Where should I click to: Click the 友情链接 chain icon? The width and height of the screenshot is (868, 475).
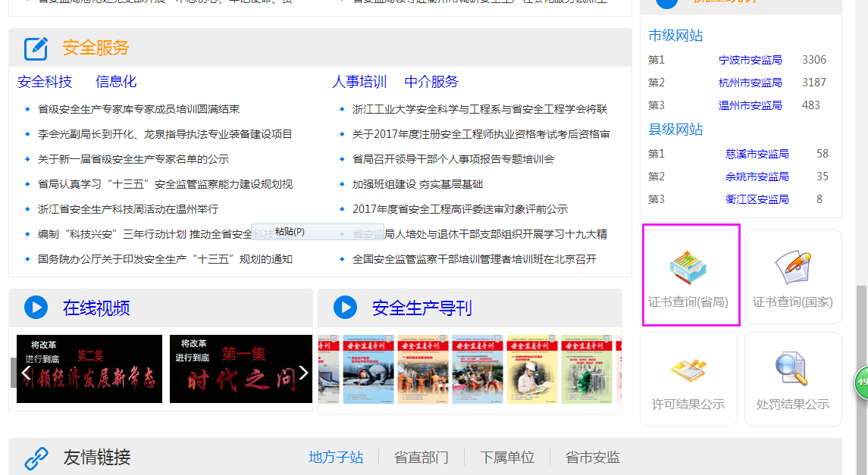(x=36, y=458)
